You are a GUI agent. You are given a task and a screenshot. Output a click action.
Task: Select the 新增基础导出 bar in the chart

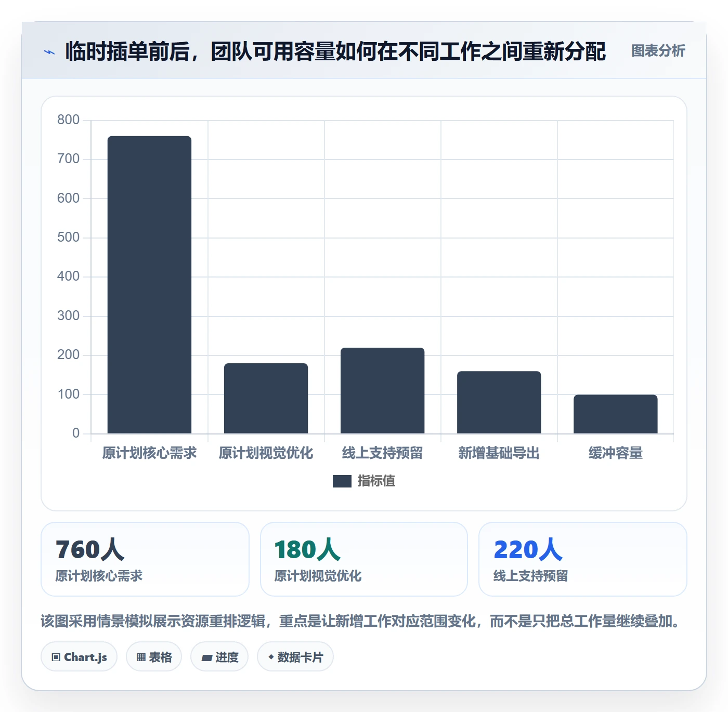click(499, 402)
